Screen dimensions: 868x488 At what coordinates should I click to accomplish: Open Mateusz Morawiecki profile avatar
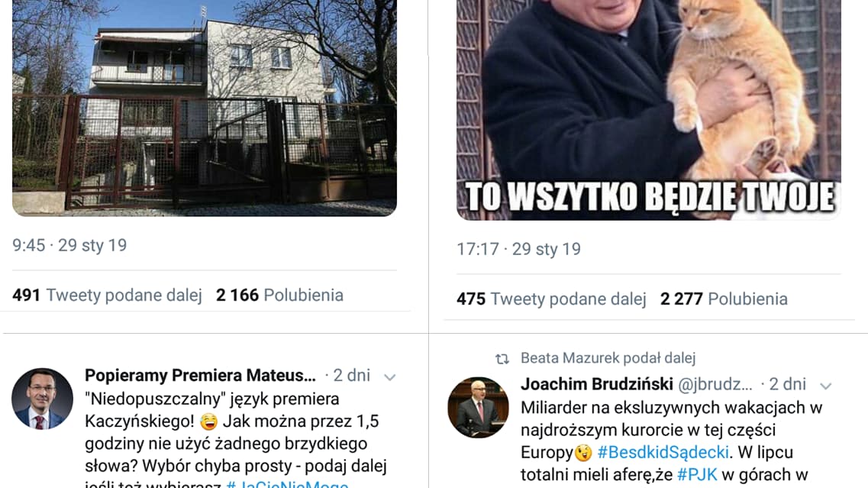(x=42, y=399)
